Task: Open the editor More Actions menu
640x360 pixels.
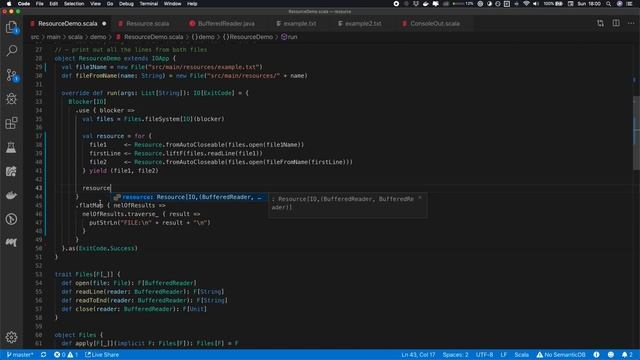Action: tap(631, 23)
